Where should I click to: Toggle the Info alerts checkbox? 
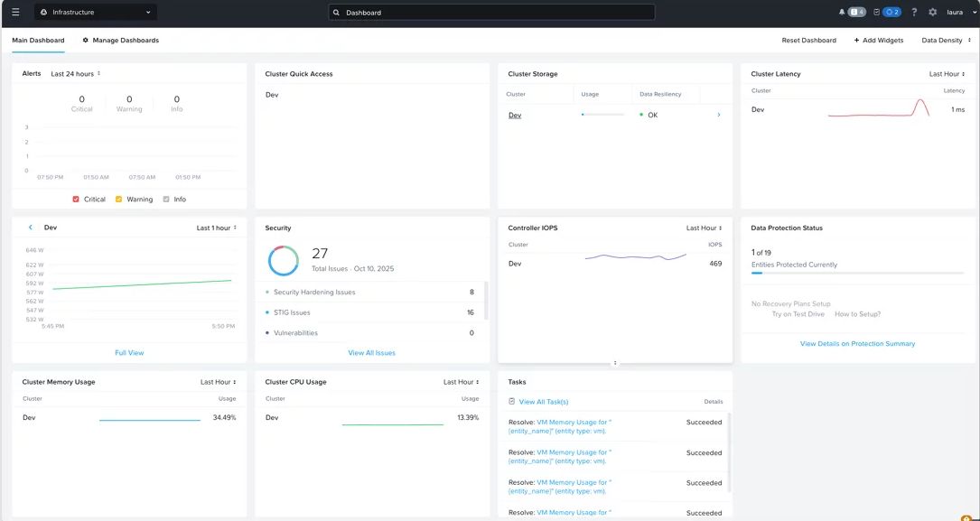(x=166, y=200)
